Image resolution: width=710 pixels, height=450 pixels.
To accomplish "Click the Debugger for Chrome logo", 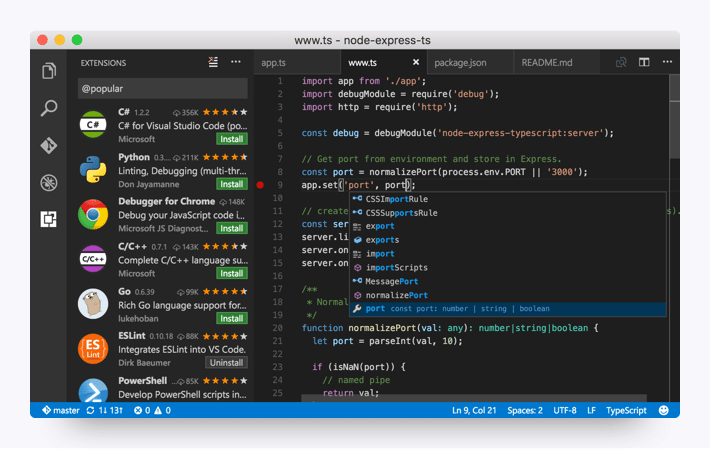I will click(93, 214).
